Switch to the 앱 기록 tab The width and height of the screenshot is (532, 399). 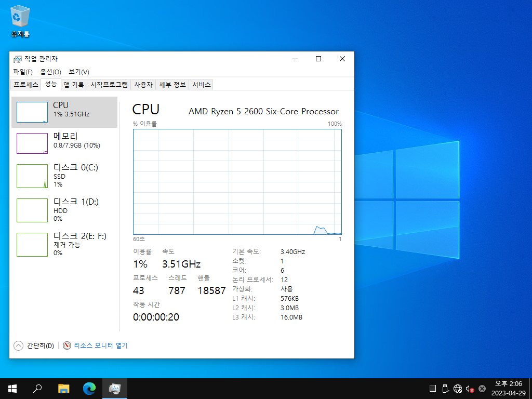(x=74, y=85)
